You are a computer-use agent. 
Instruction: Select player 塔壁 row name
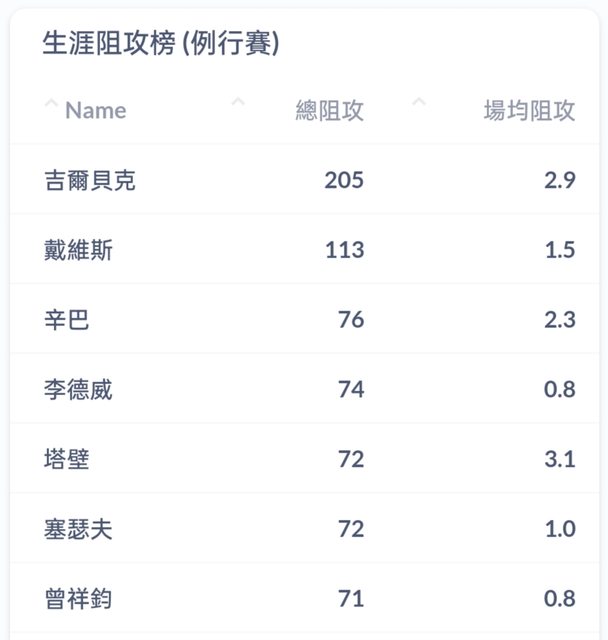pos(67,459)
